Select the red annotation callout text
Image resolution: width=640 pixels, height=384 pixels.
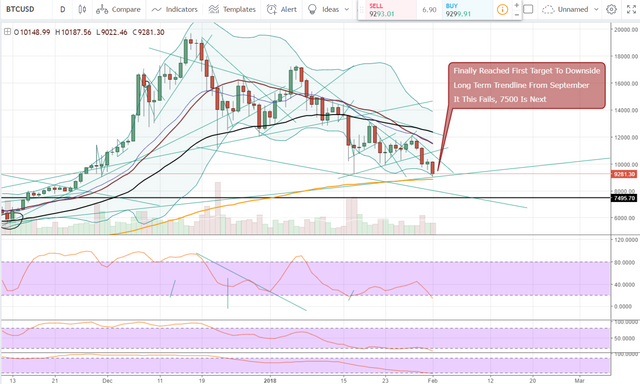526,85
